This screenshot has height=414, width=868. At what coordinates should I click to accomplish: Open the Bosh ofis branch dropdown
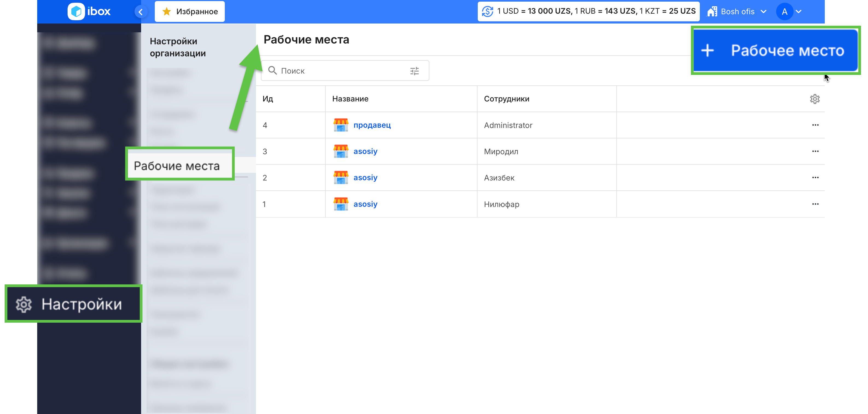pos(737,11)
